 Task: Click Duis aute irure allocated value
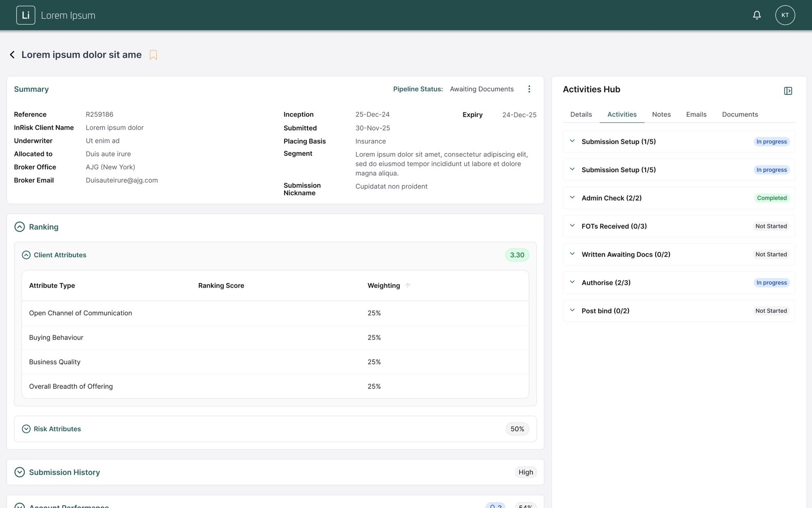[x=108, y=154]
